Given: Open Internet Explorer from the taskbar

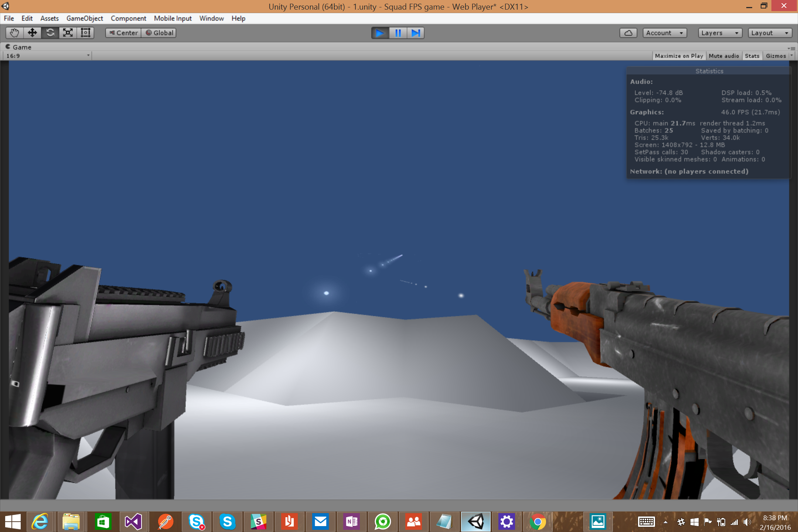Looking at the screenshot, I should (40, 522).
